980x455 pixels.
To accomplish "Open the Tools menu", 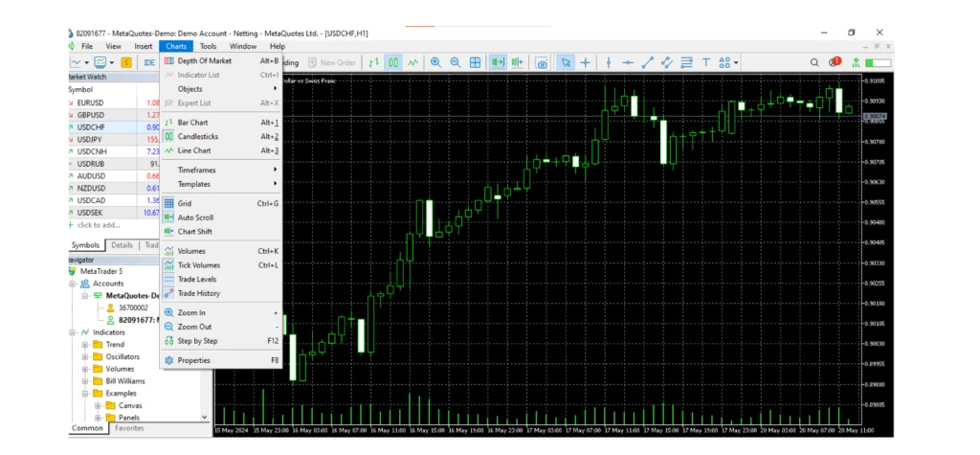I will point(208,46).
